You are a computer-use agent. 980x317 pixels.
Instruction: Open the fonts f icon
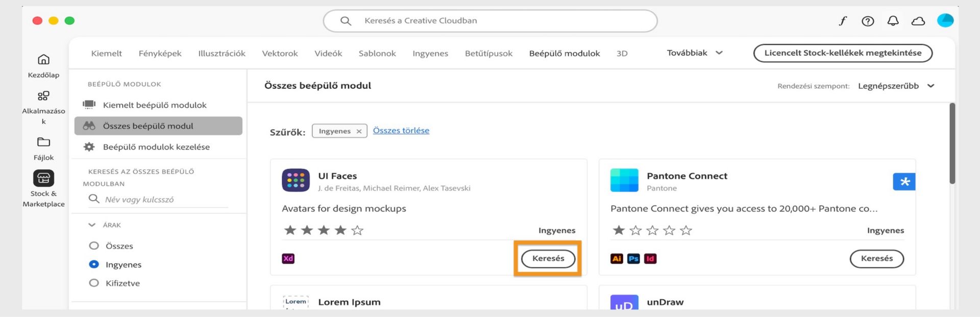pyautogui.click(x=843, y=21)
